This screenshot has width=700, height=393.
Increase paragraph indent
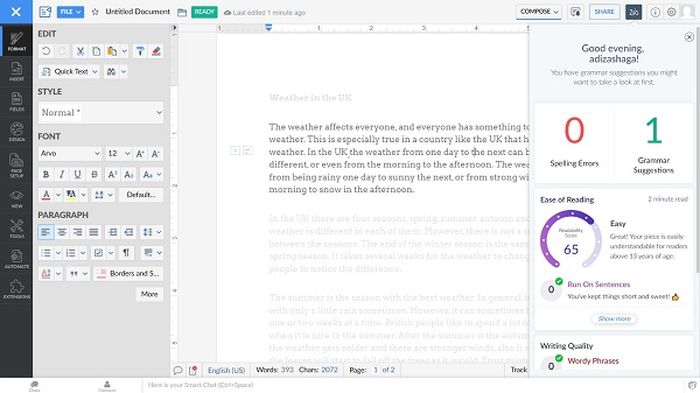click(113, 232)
